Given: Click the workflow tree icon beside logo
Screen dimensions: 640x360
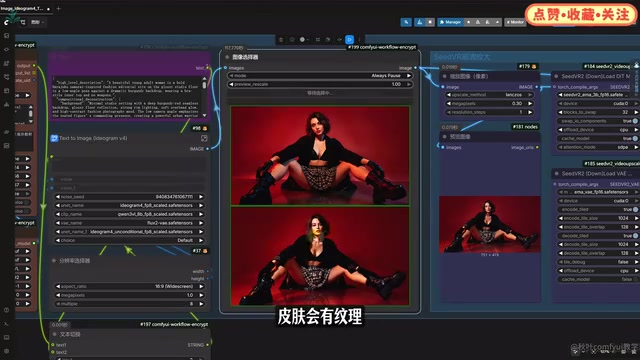Looking at the screenshot, I should tap(23, 22).
